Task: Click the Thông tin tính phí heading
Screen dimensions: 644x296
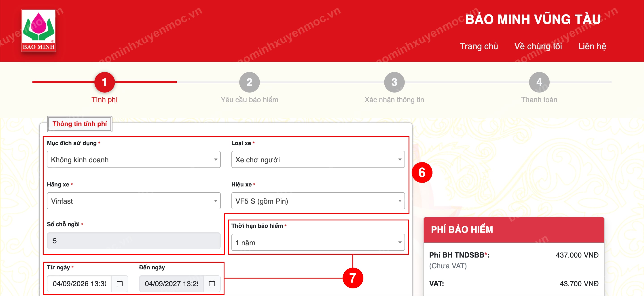Action: 80,124
